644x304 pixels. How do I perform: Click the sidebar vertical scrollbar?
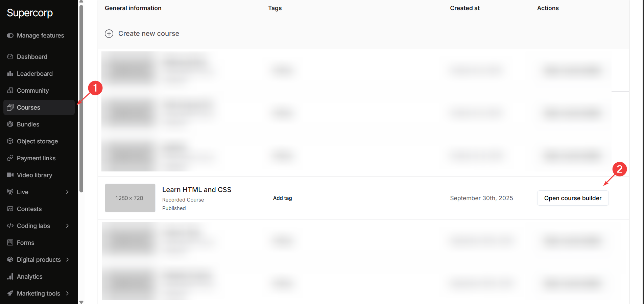click(x=81, y=98)
